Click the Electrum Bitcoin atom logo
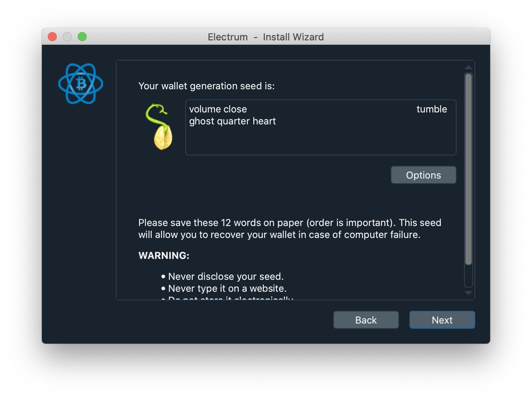This screenshot has height=399, width=532. click(x=81, y=84)
